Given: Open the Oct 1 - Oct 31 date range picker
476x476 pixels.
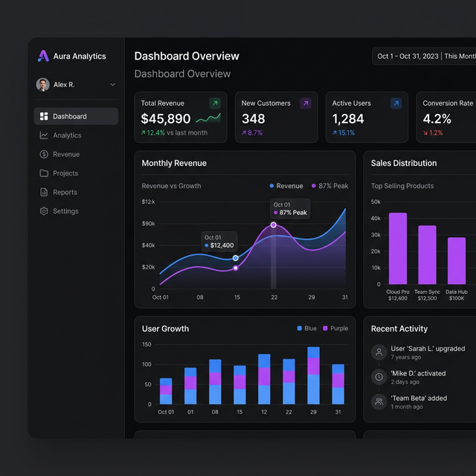Looking at the screenshot, I should coord(424,57).
